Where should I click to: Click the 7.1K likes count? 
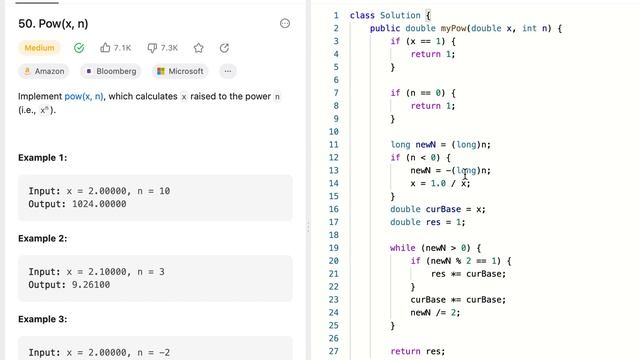click(x=122, y=48)
